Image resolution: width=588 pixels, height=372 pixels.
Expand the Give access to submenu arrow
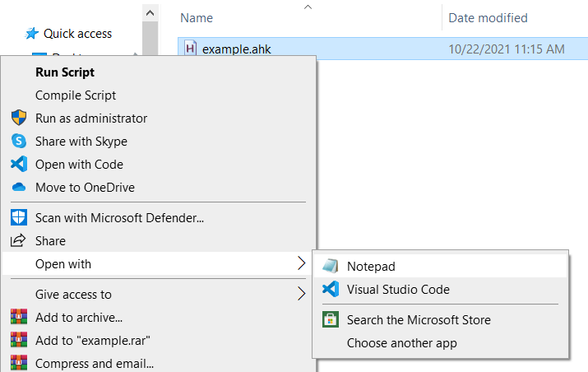302,294
